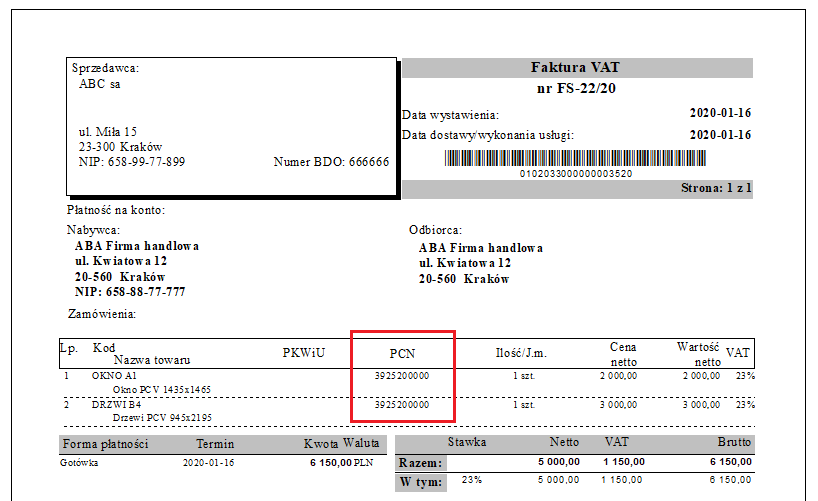Select Wartość netto "3 000,00" in DRZWI B4 row
This screenshot has height=501, width=818.
(x=702, y=405)
